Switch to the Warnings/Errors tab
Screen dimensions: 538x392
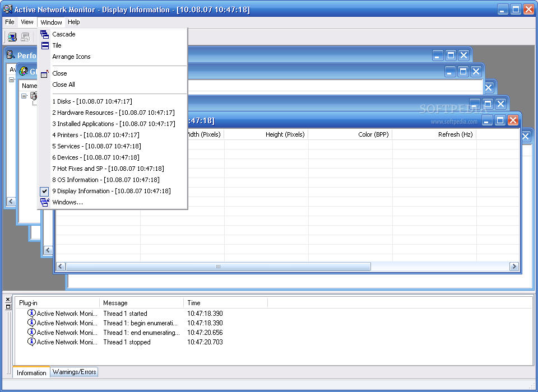click(74, 372)
